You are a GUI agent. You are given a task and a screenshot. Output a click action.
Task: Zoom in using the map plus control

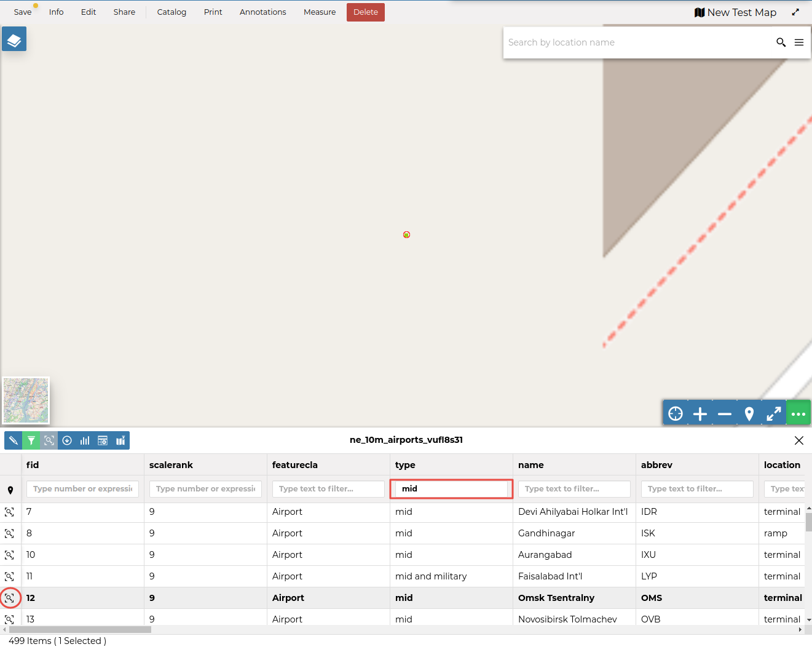pos(700,413)
